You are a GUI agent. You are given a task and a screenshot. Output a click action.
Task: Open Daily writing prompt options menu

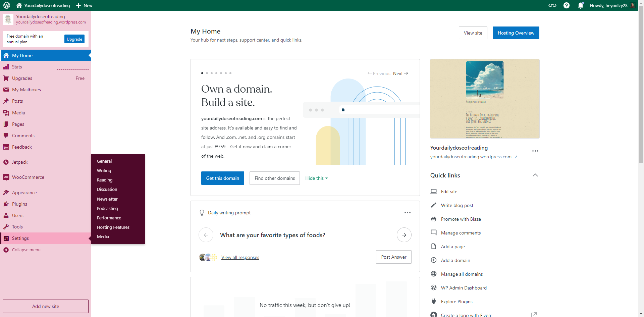pyautogui.click(x=408, y=213)
